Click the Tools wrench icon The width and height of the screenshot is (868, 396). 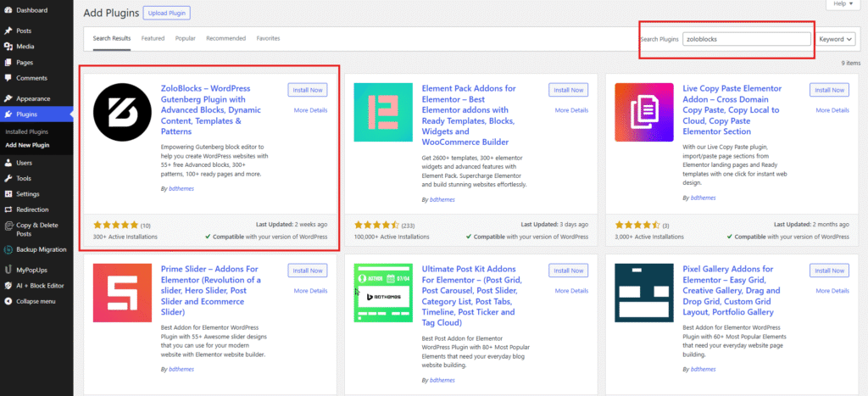click(x=8, y=178)
